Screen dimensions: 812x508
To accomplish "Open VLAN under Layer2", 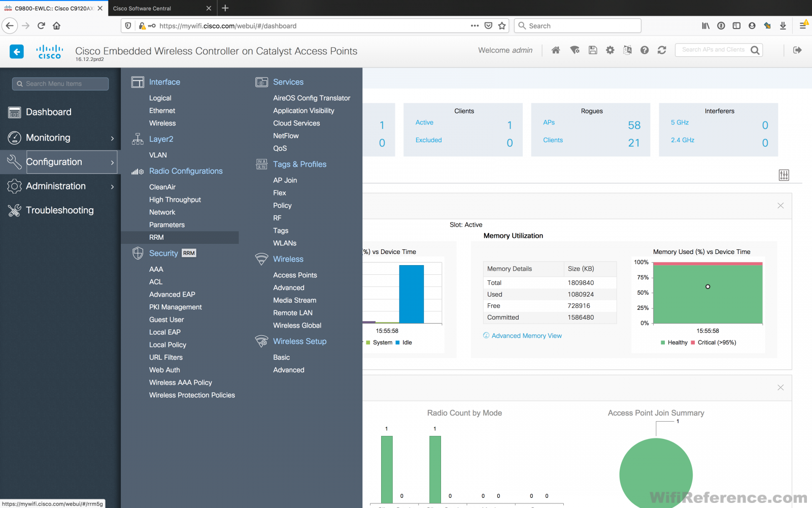I will click(x=158, y=155).
